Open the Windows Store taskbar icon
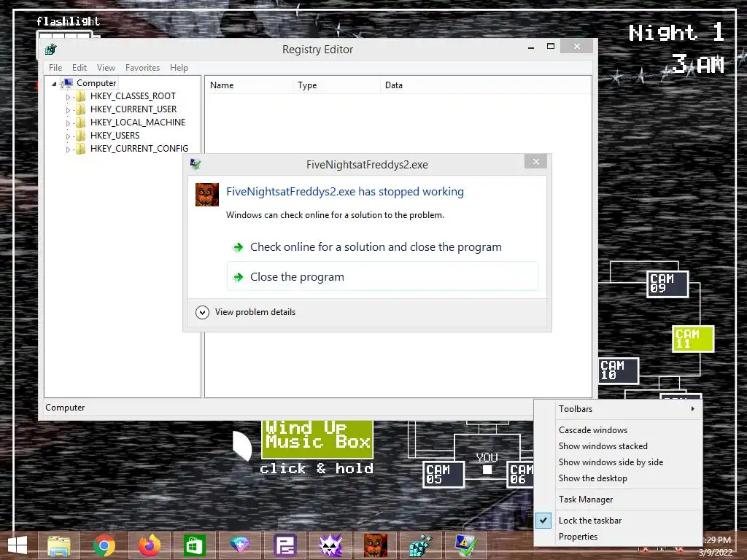This screenshot has width=747, height=560. point(194,545)
